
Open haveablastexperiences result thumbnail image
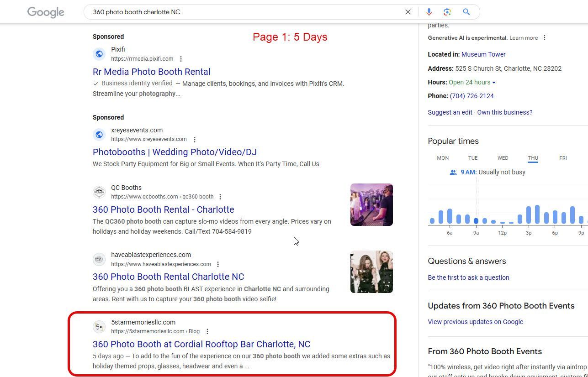coord(371,272)
